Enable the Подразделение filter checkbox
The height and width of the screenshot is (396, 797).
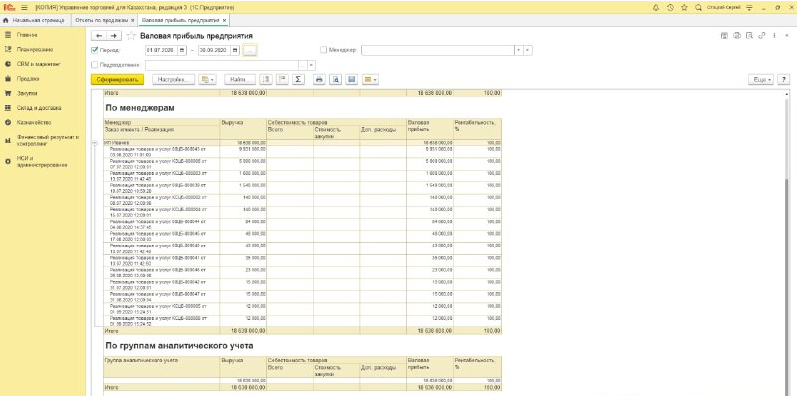click(x=95, y=65)
